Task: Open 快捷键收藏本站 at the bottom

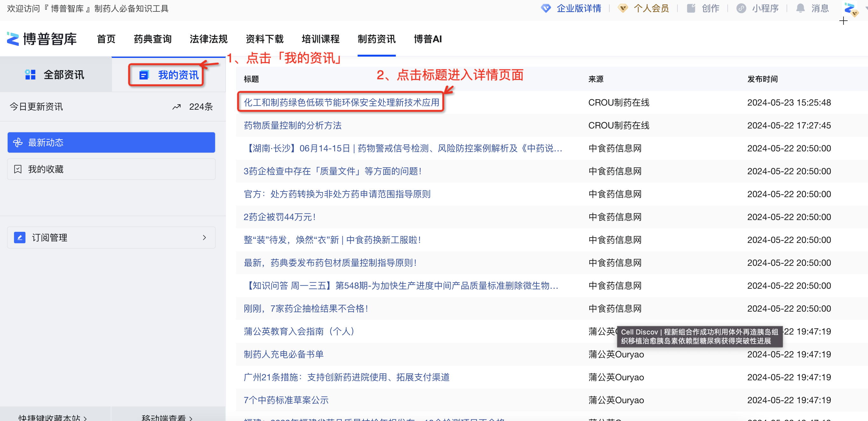Action: coord(52,418)
